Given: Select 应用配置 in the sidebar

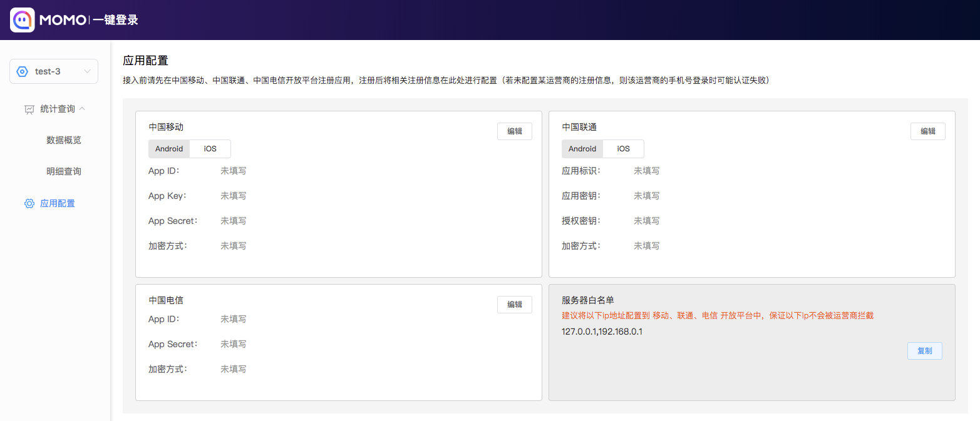Looking at the screenshot, I should coord(58,203).
